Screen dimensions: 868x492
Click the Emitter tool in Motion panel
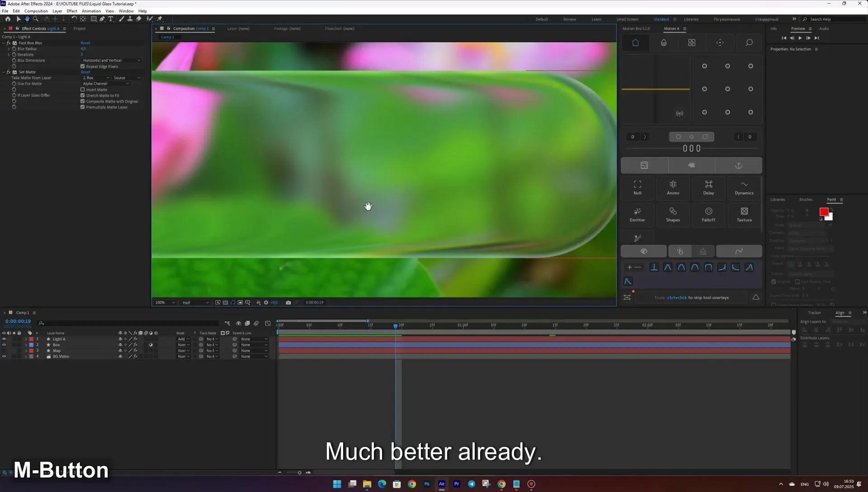pyautogui.click(x=637, y=215)
